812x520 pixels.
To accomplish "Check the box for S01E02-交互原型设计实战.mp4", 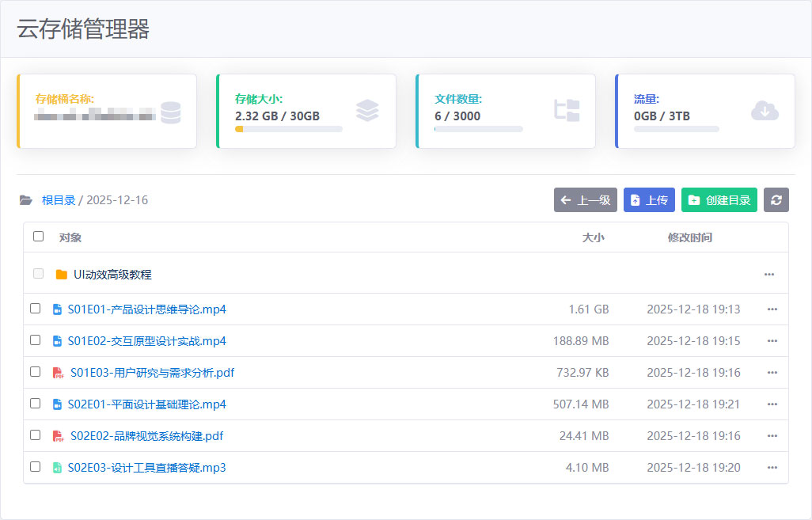I will [x=35, y=340].
